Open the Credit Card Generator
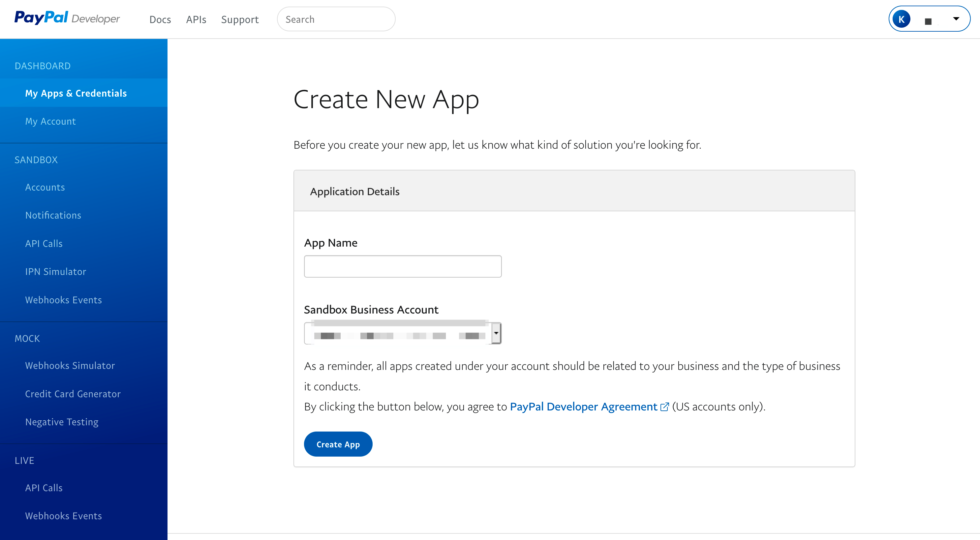 point(73,394)
